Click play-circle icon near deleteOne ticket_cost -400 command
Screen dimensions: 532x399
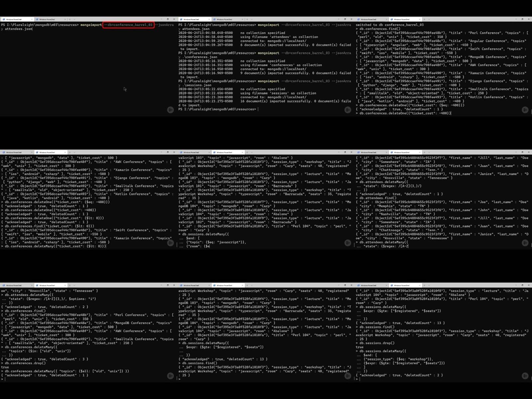525,110
